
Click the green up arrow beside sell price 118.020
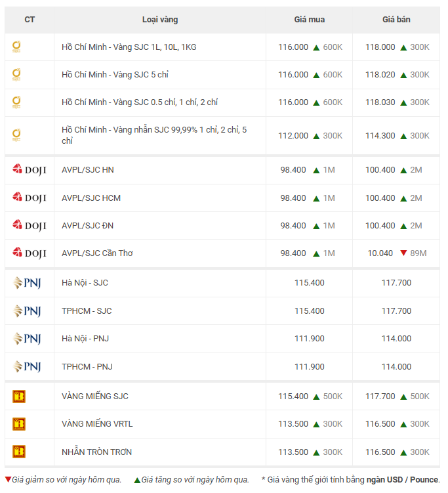click(403, 75)
